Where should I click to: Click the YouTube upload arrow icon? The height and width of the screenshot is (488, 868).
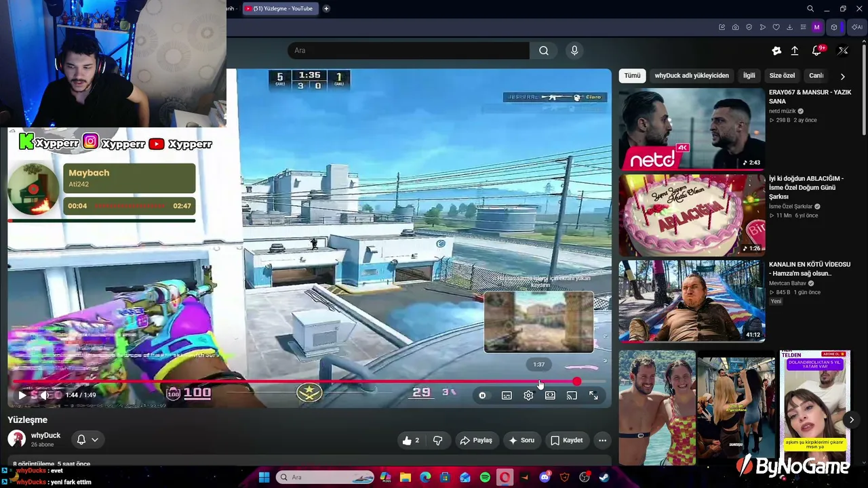tap(795, 51)
